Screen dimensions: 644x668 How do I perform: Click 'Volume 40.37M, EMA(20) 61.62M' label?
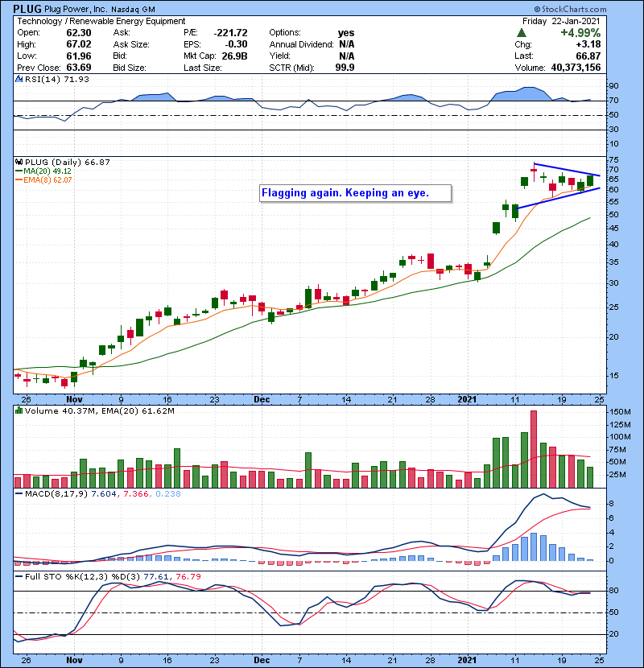[x=100, y=411]
